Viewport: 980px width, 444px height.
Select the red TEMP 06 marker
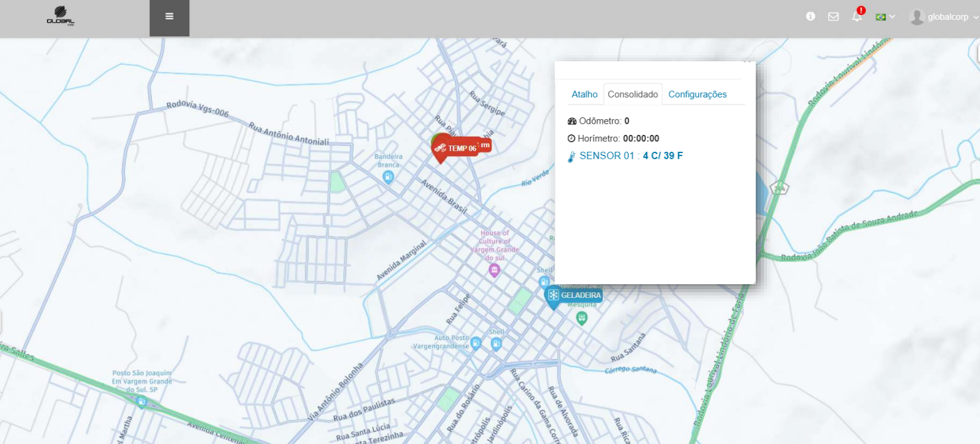click(x=456, y=148)
